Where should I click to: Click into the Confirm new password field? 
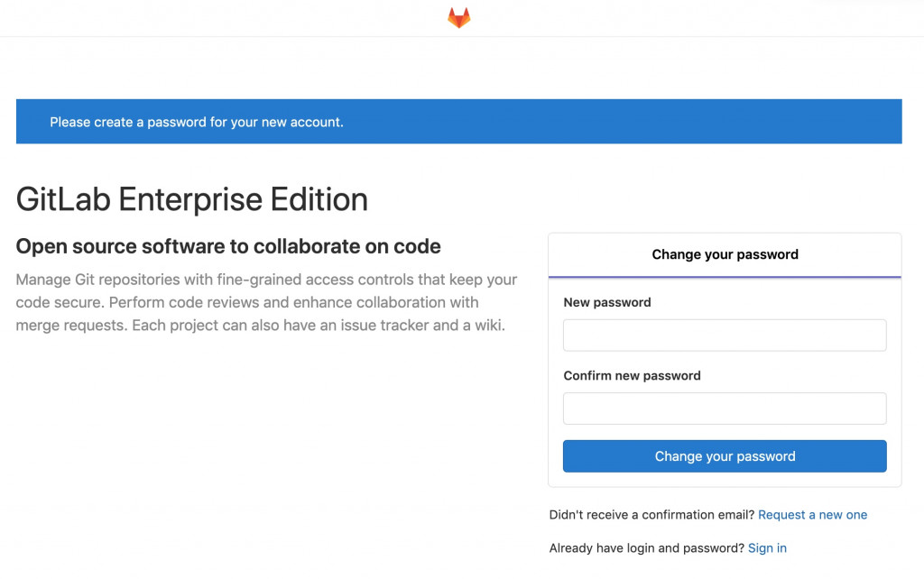(725, 409)
